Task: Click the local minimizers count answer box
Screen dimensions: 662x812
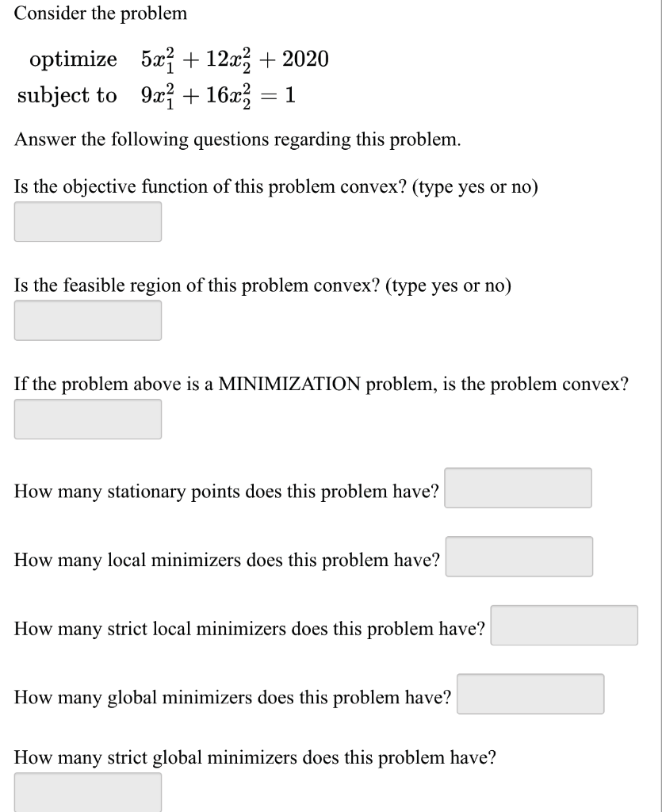Action: click(519, 557)
